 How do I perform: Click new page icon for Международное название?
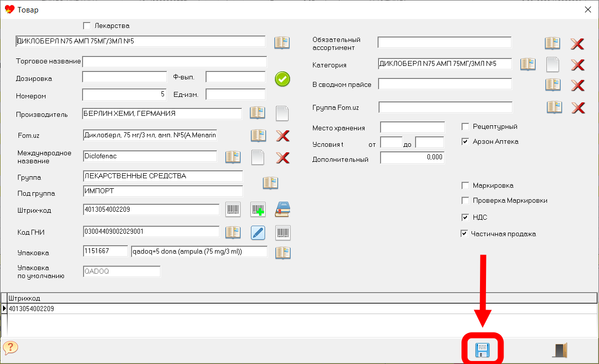[257, 157]
